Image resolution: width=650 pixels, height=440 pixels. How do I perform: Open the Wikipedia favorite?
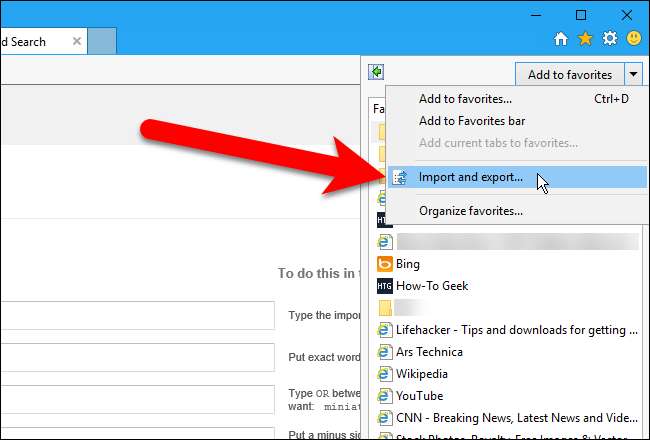coord(422,374)
